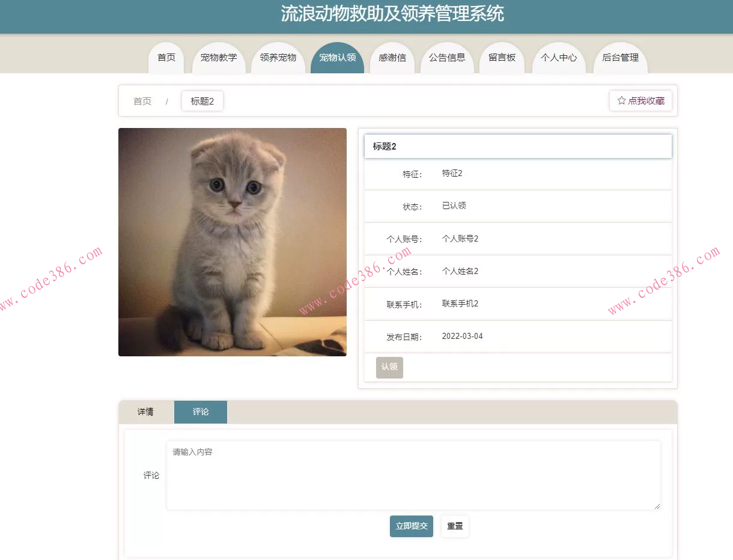Open the 感谢信 page
733x560 pixels.
click(392, 58)
